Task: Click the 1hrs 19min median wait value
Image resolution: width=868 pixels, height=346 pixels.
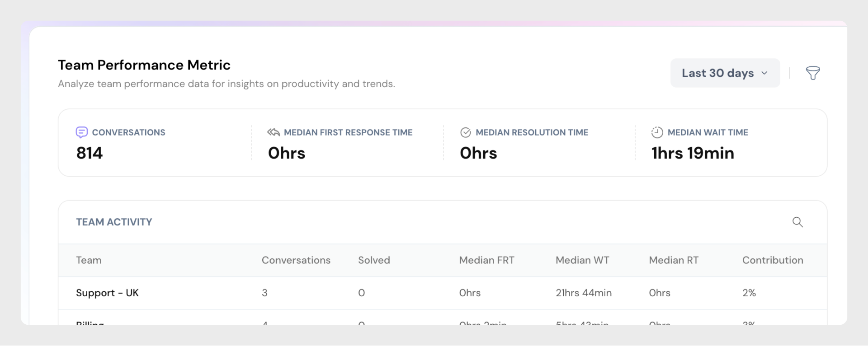Action: pos(693,153)
